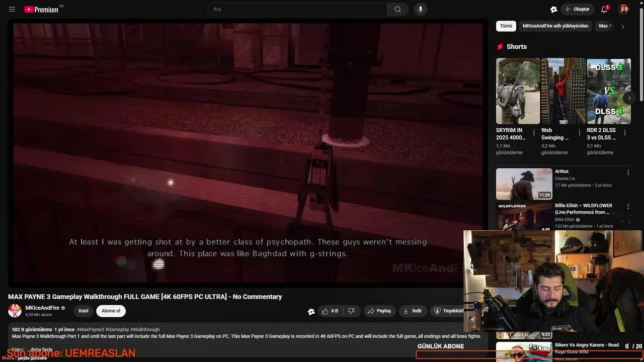Select MKIceAndFire adlı yükleyiciden chip
The image size is (644, 362).
coord(555,26)
